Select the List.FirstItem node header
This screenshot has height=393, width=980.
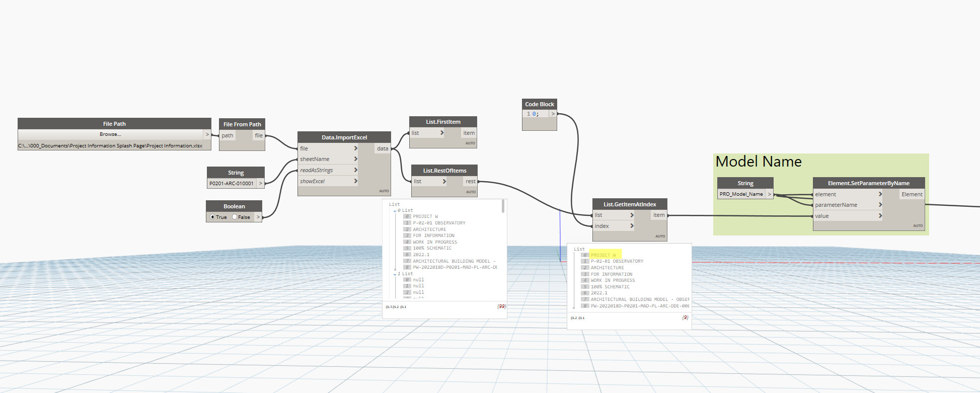(443, 122)
